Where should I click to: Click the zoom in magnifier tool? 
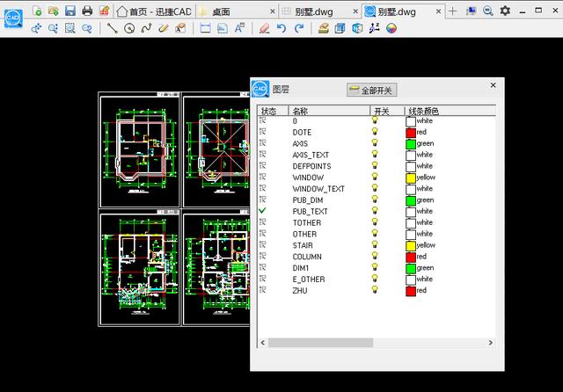click(53, 28)
